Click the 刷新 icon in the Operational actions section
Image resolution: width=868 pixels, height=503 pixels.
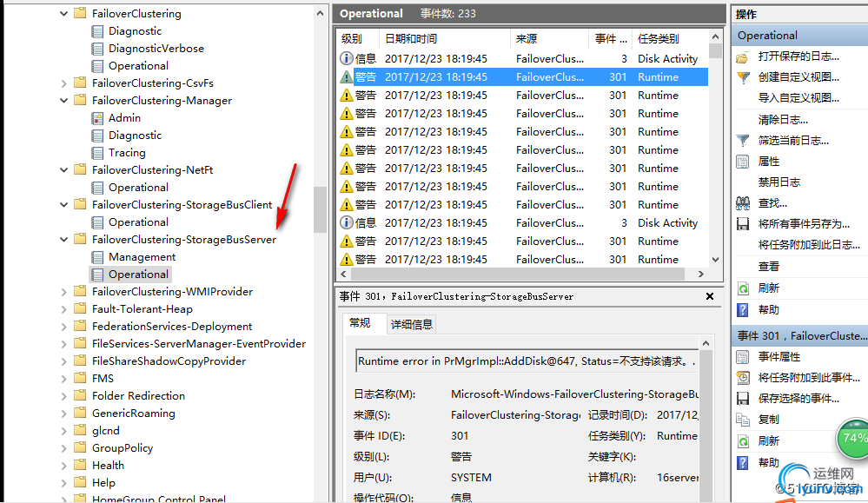coord(743,288)
